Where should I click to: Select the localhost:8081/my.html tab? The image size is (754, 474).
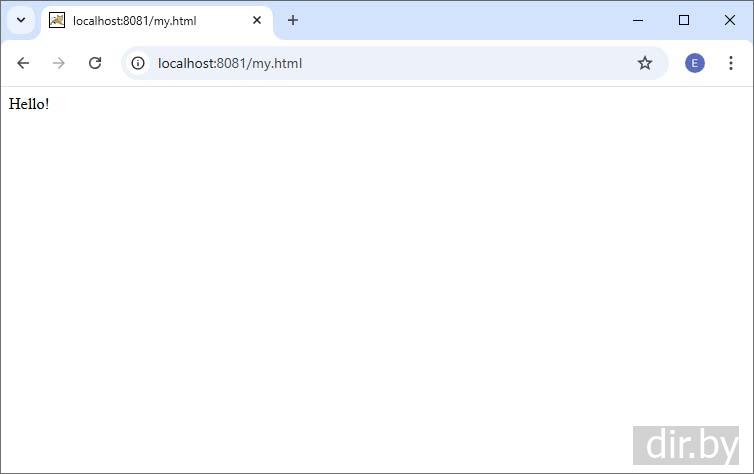point(157,21)
